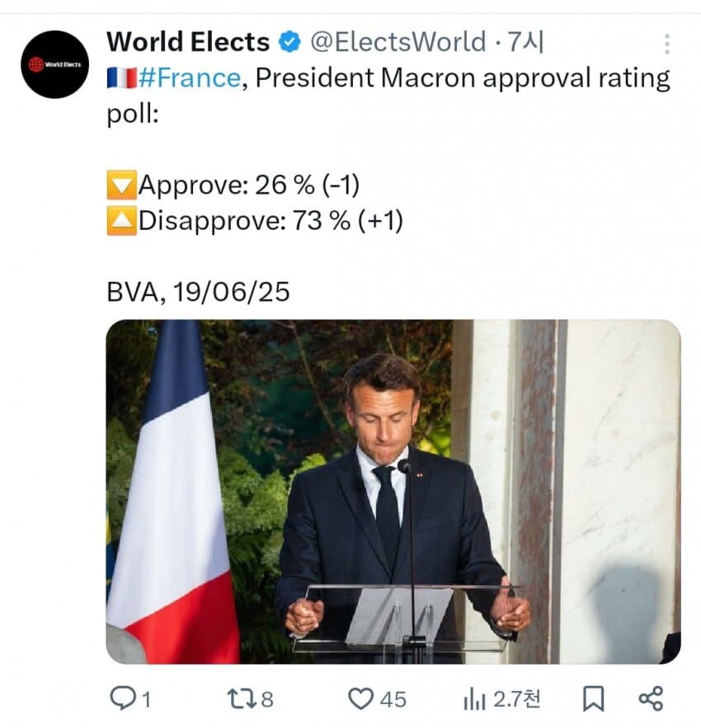Open the attached Macron podium photo
The height and width of the screenshot is (728, 701).
tap(393, 491)
